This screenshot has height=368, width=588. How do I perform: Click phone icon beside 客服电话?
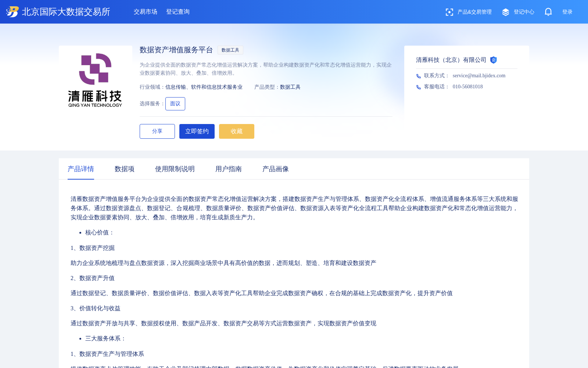[x=419, y=87]
